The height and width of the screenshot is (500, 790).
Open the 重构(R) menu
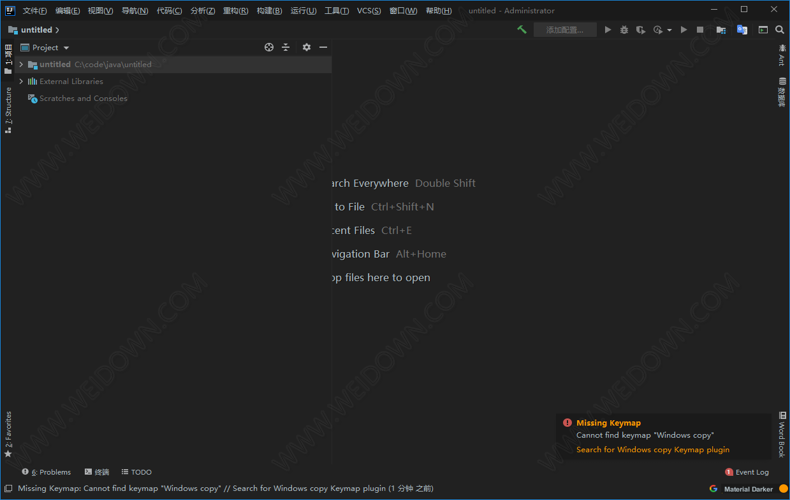(x=235, y=11)
